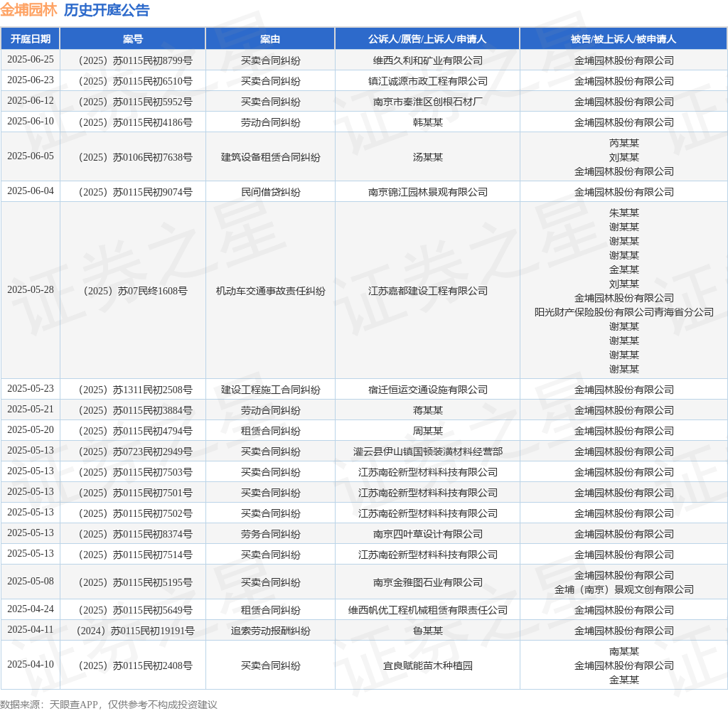Click plaintiff 南京锦江园林景观有限公司
Image resolution: width=728 pixels, height=711 pixels.
pos(427,192)
